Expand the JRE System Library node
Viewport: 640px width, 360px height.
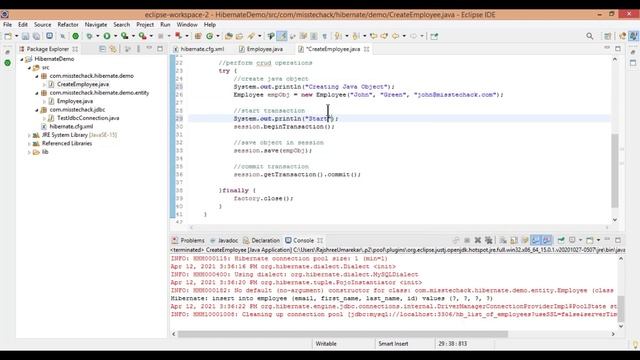[x=29, y=135]
